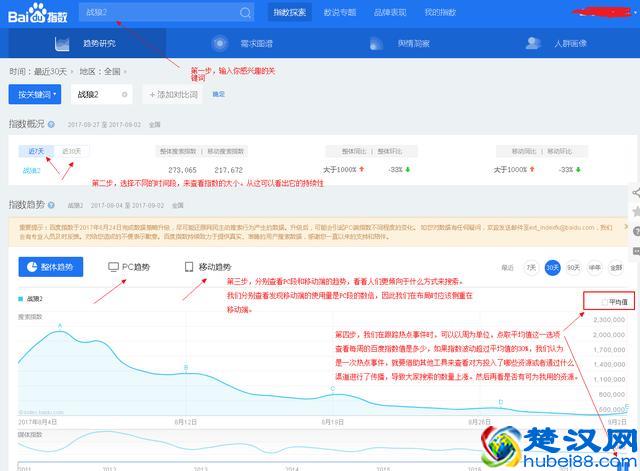
Task: Click the 战狼2 legend color swatch
Action: 20,299
